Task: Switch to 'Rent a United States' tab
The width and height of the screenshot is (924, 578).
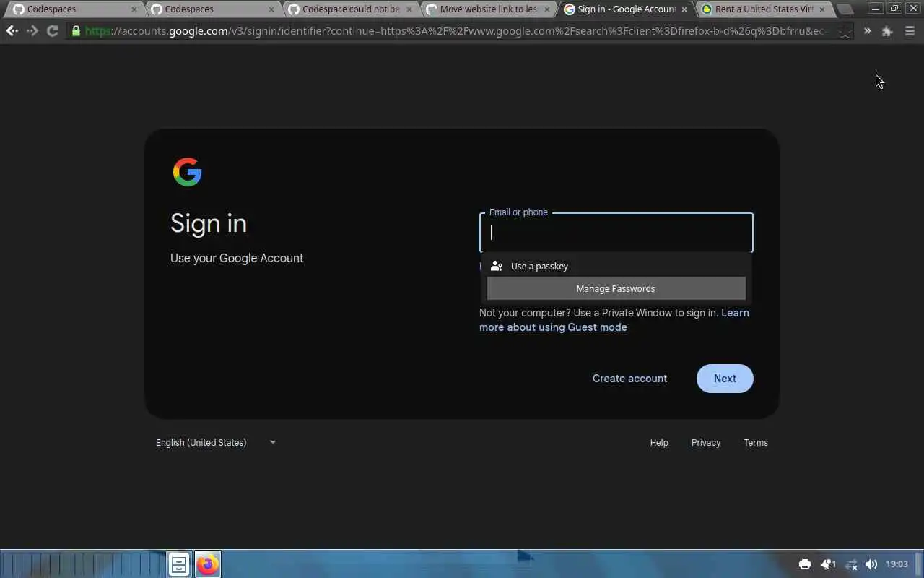Action: point(763,9)
